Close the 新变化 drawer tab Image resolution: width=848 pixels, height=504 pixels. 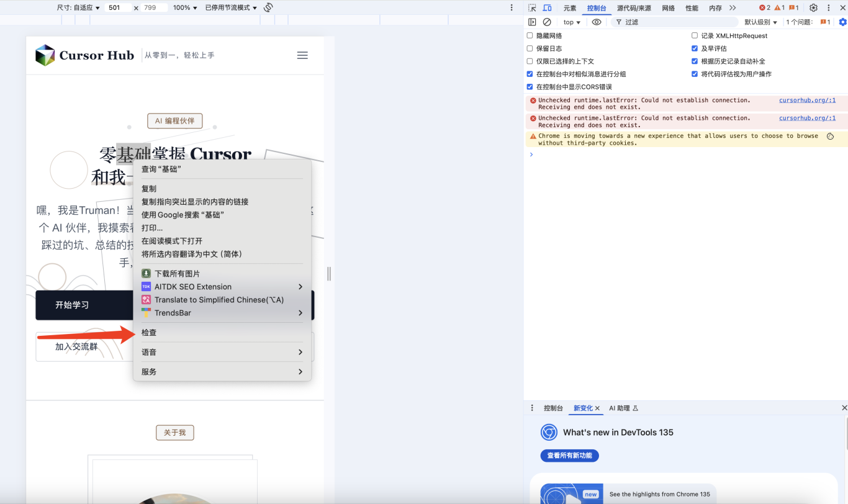pos(597,408)
